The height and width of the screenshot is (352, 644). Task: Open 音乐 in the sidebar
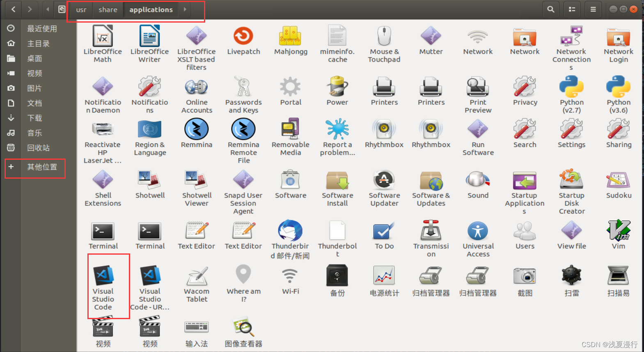point(39,133)
